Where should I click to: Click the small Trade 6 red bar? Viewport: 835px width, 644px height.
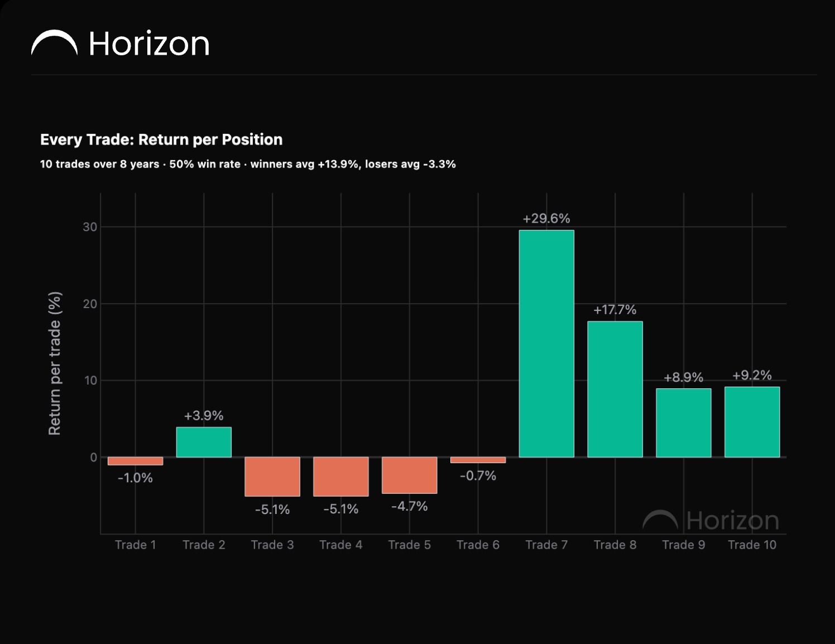pos(478,460)
